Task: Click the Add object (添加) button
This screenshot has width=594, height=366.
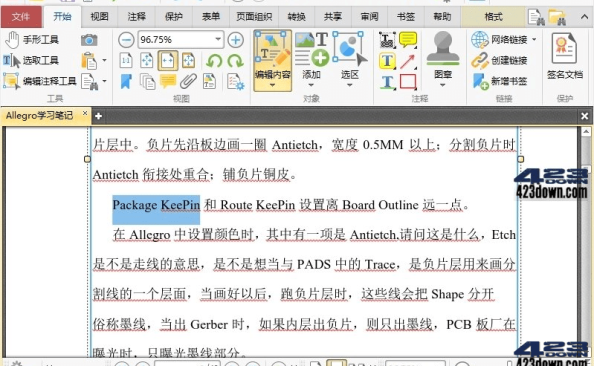Action: tap(311, 56)
